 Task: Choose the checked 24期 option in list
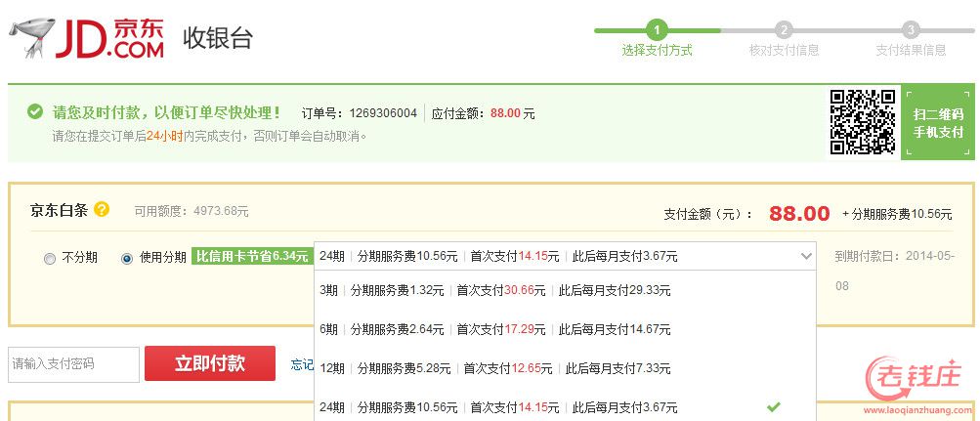click(565, 407)
